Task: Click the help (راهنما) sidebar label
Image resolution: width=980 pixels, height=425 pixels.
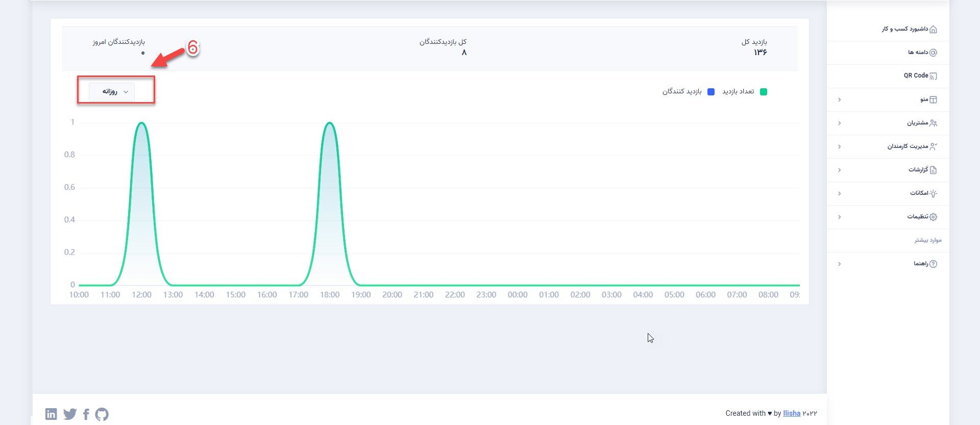Action: coord(921,264)
